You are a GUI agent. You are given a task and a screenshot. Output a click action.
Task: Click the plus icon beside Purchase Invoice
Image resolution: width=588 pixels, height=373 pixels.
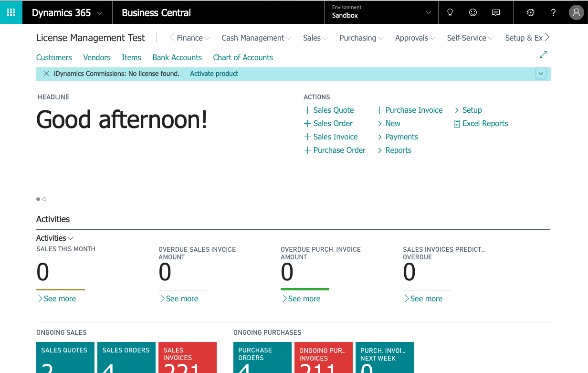pos(379,110)
